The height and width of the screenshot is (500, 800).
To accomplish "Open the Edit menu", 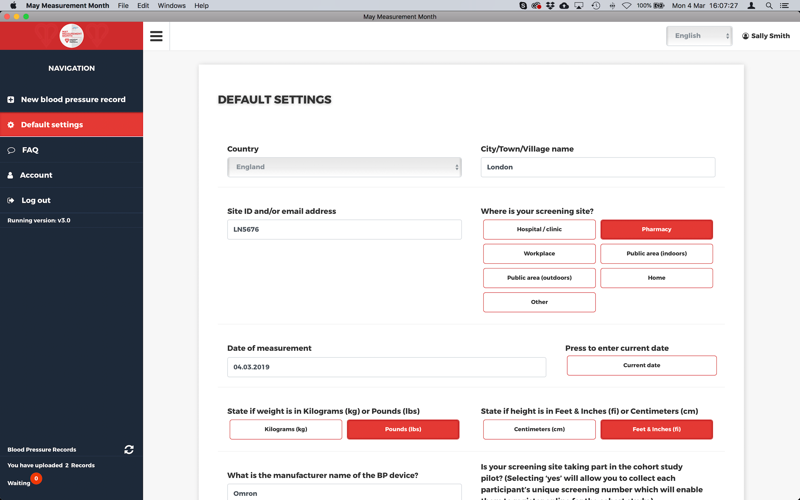I will click(143, 6).
